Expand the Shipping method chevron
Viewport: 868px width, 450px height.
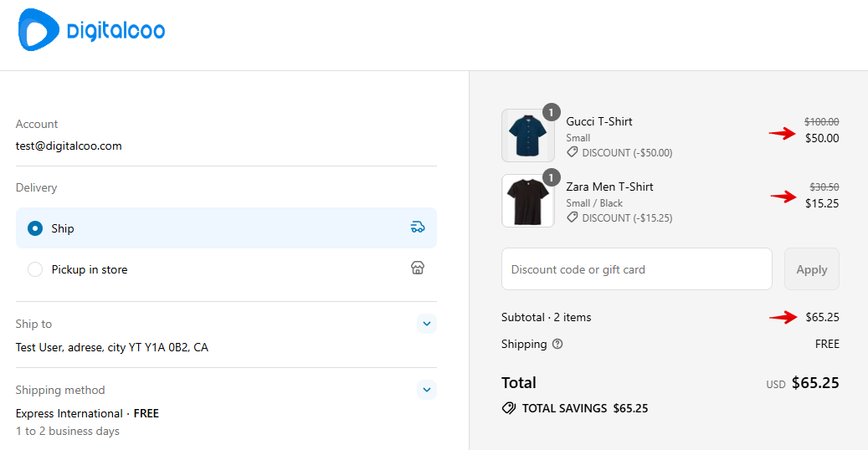coord(426,390)
